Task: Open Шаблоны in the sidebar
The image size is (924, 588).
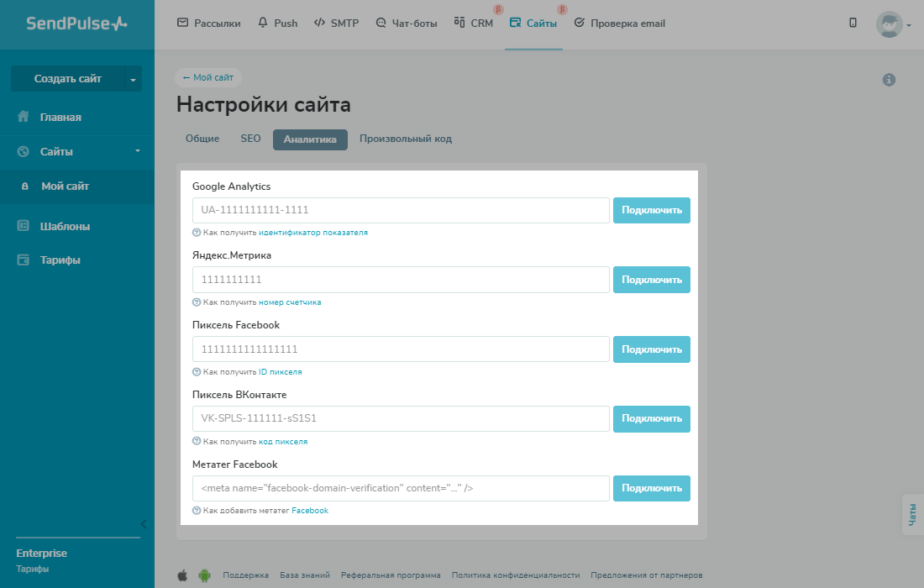Action: point(65,226)
